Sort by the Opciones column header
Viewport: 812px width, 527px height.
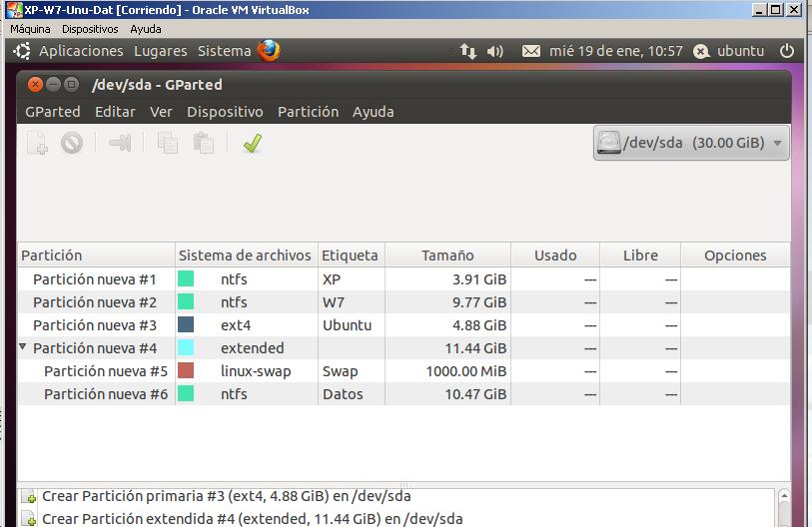click(735, 256)
